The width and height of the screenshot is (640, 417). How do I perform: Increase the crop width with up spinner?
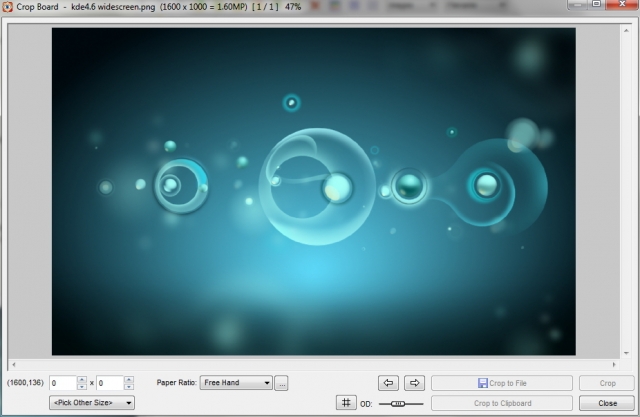(x=82, y=379)
